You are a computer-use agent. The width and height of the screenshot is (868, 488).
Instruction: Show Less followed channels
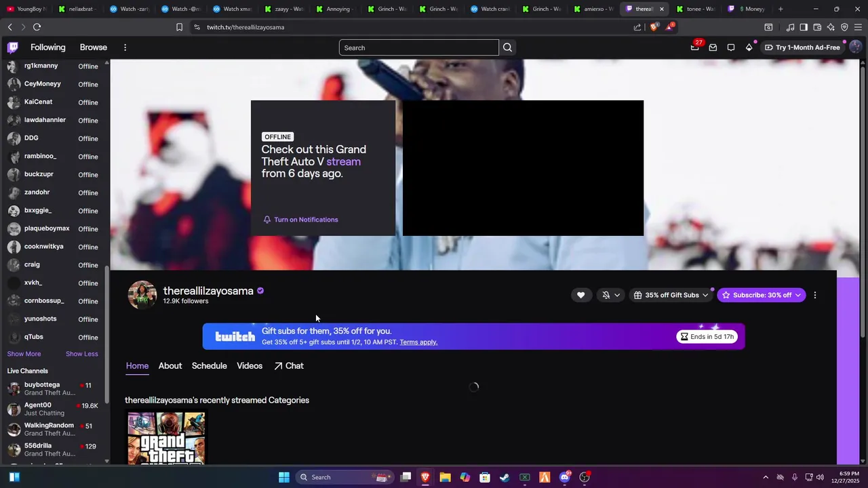82,354
